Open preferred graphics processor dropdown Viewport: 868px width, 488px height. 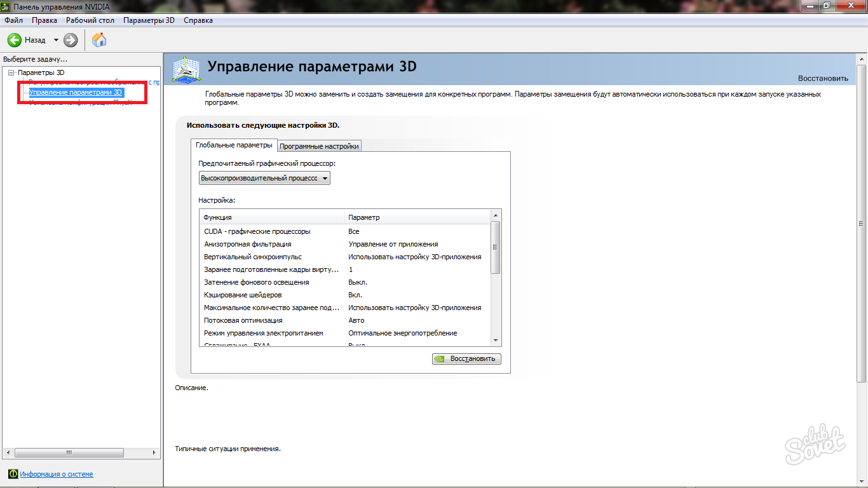click(x=264, y=179)
